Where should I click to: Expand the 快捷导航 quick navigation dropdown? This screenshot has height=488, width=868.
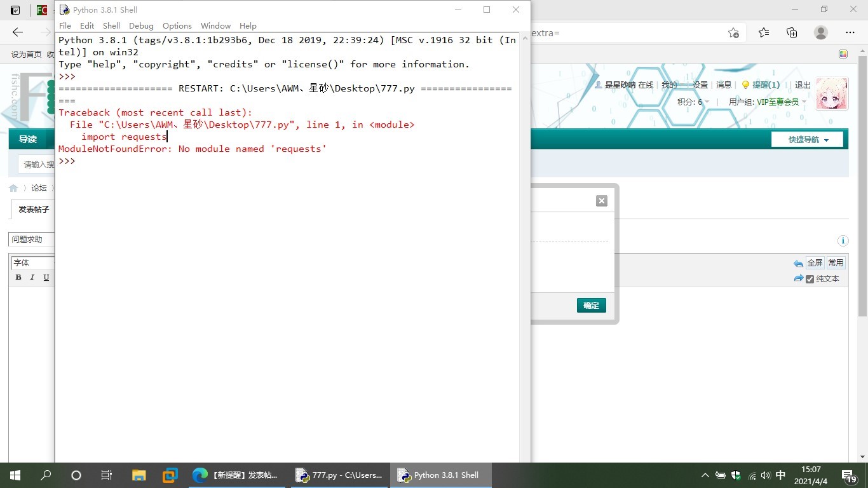(808, 139)
